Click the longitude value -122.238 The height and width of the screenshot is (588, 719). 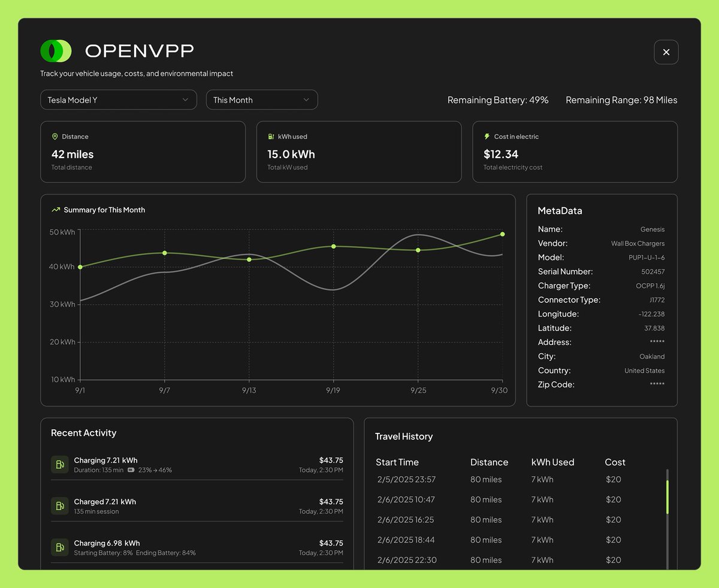(x=651, y=314)
